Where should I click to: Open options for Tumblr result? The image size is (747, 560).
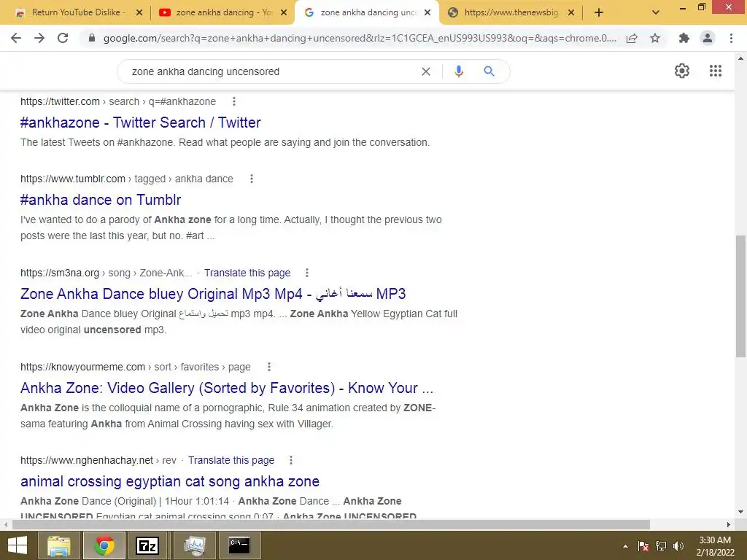click(252, 179)
